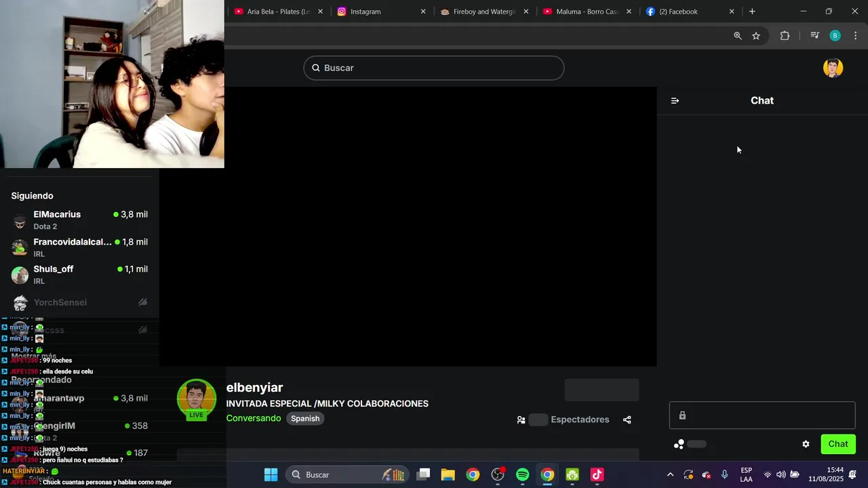The image size is (868, 488).
Task: Click the Chat panel header title
Action: point(762,100)
